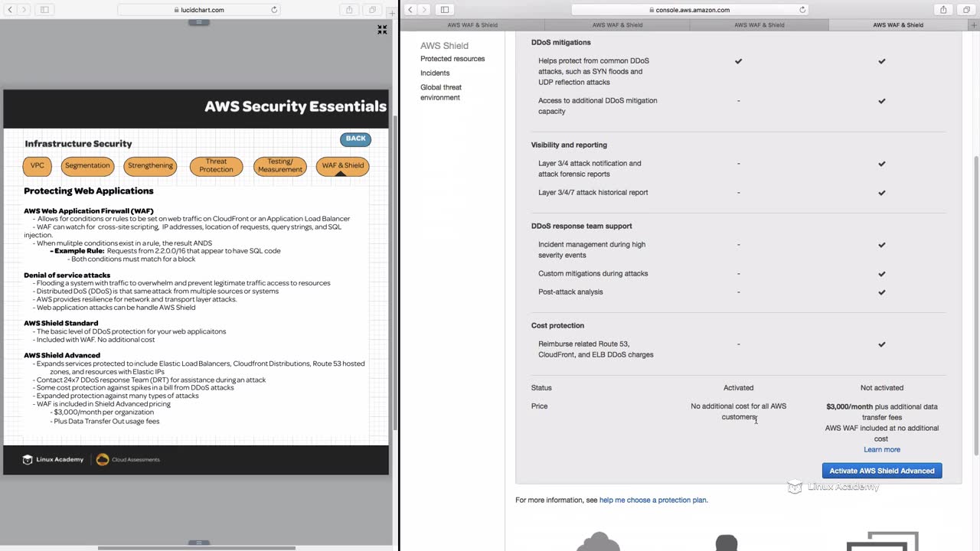This screenshot has height=551, width=980.
Task: Select the Testing/Measurement topic button
Action: pyautogui.click(x=279, y=166)
